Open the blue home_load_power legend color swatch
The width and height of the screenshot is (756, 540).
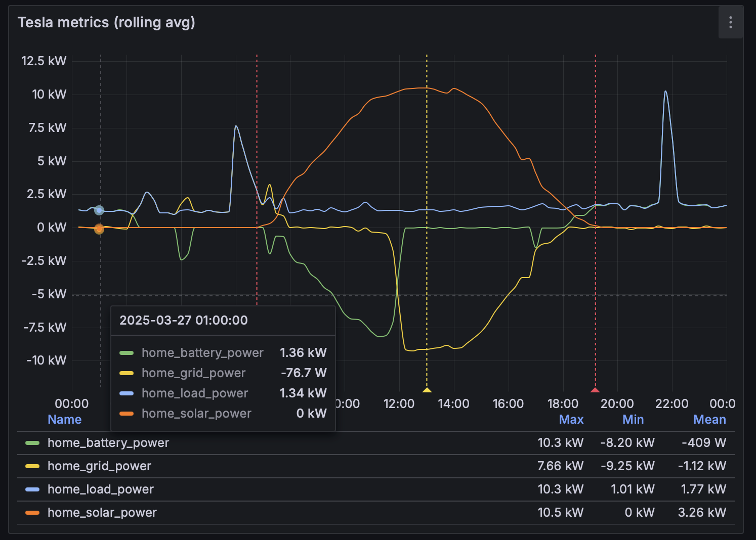coord(32,489)
